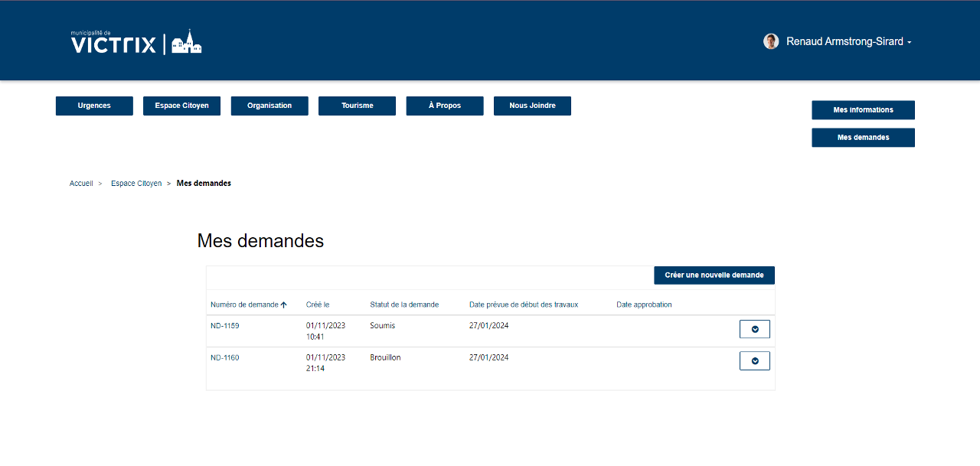This screenshot has height=466, width=980.
Task: Expand actions dropdown for ND-1160 row
Action: (755, 361)
